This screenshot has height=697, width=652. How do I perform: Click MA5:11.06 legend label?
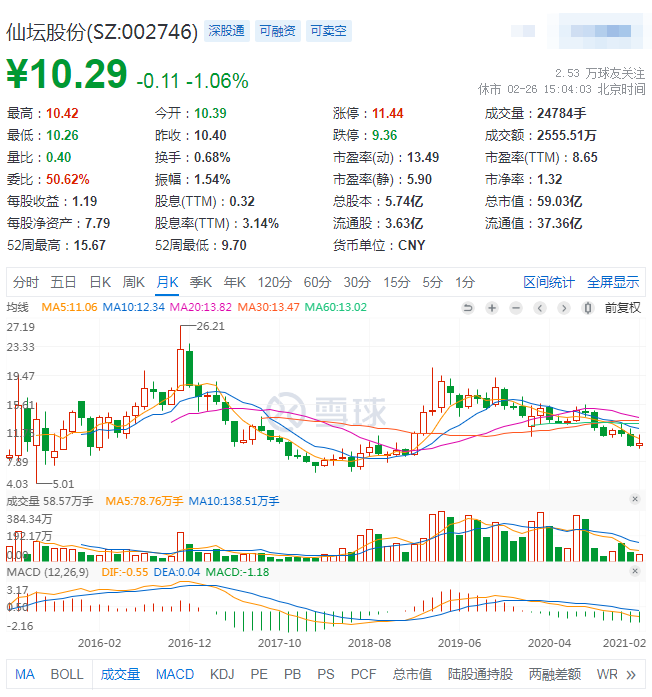tap(69, 308)
